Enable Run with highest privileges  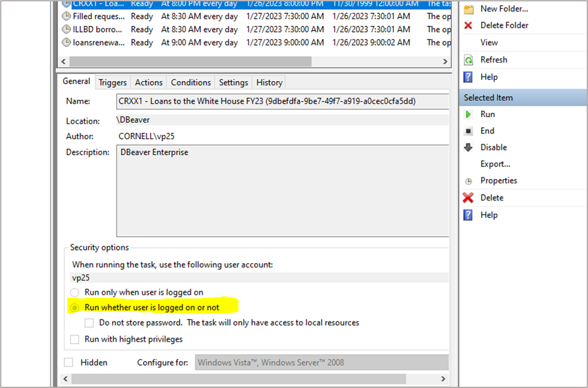(x=75, y=339)
